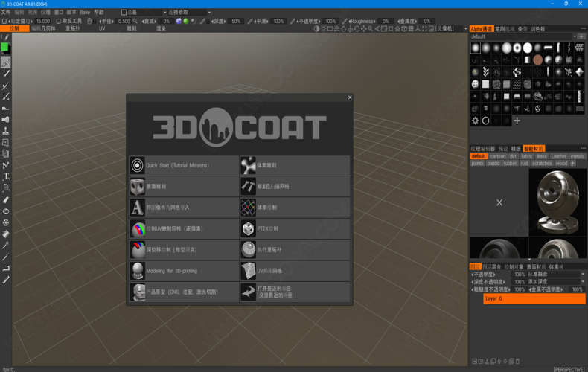
Task: Click the Modeling for 3D-printing button
Action: coord(184,271)
